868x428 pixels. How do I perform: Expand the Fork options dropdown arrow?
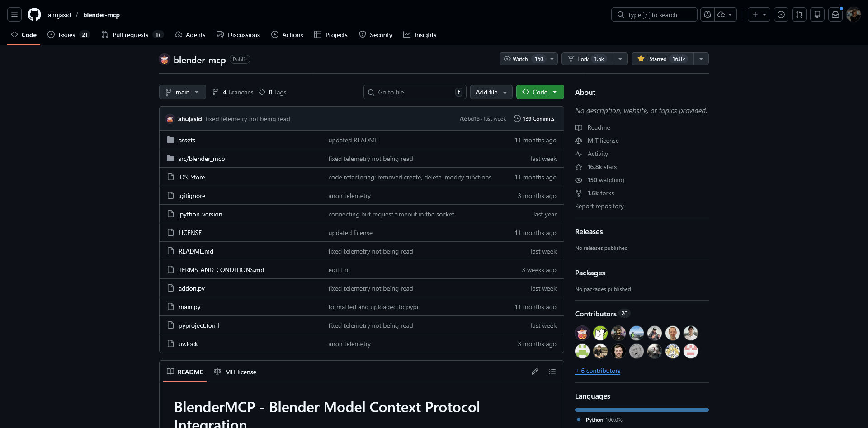pyautogui.click(x=620, y=59)
